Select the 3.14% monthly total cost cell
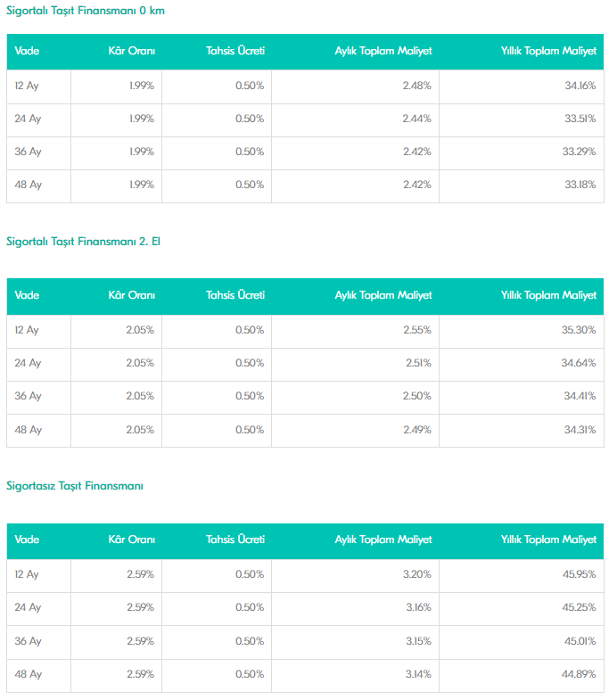 (x=416, y=674)
